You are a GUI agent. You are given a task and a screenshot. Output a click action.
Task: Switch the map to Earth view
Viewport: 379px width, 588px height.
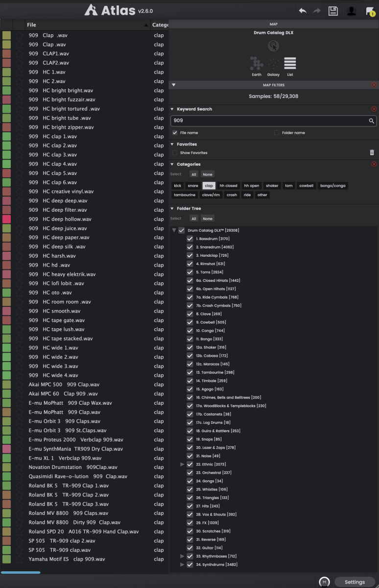[x=257, y=66]
